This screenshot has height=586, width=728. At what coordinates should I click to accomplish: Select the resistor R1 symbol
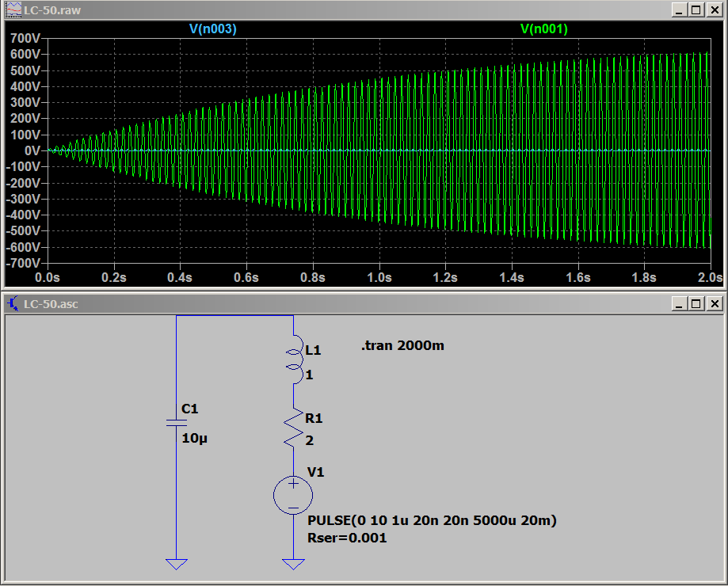pyautogui.click(x=293, y=428)
